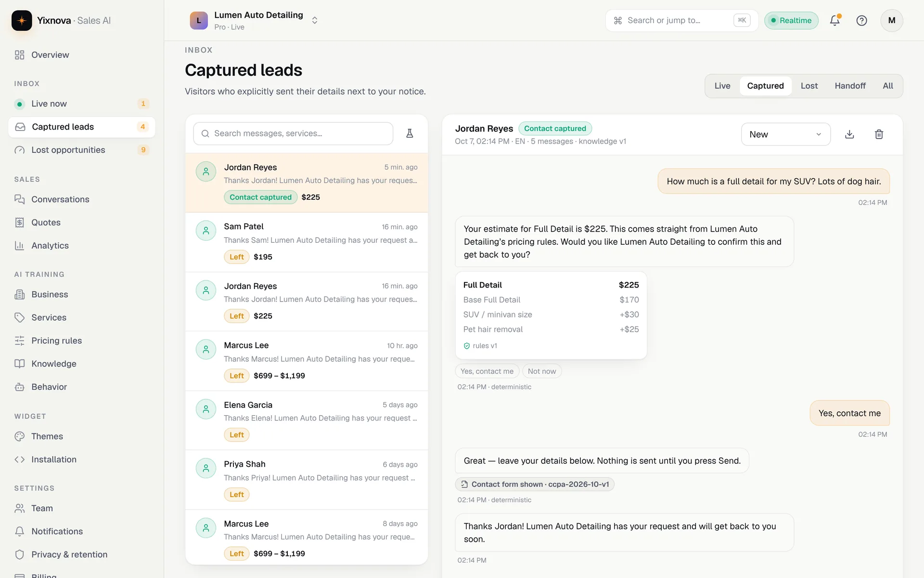Open Live now inbox link
This screenshot has height=578, width=924.
pyautogui.click(x=82, y=104)
